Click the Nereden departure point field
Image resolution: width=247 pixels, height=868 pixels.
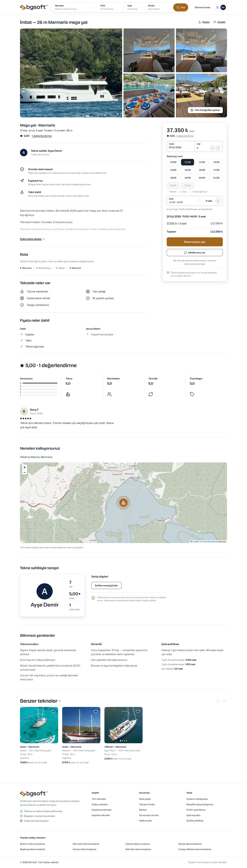tap(74, 7)
